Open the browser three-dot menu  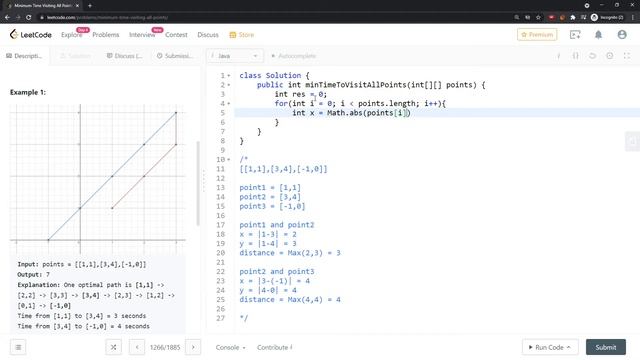click(x=633, y=18)
